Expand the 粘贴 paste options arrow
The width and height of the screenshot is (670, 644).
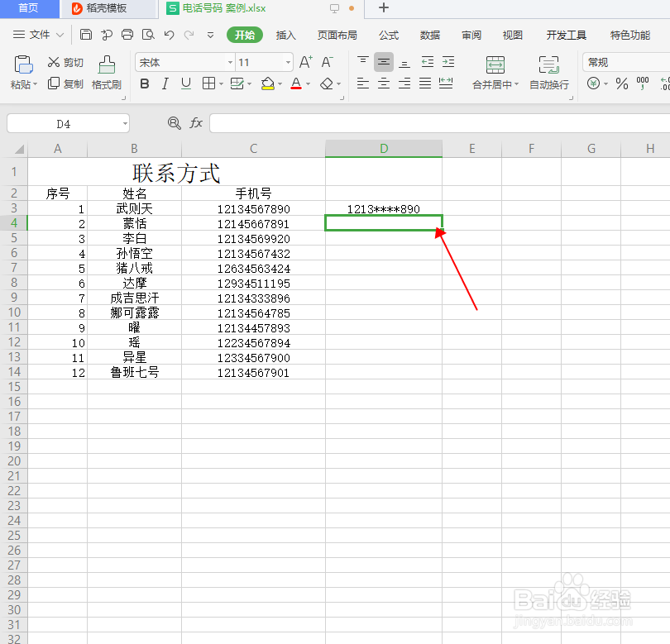[x=35, y=84]
